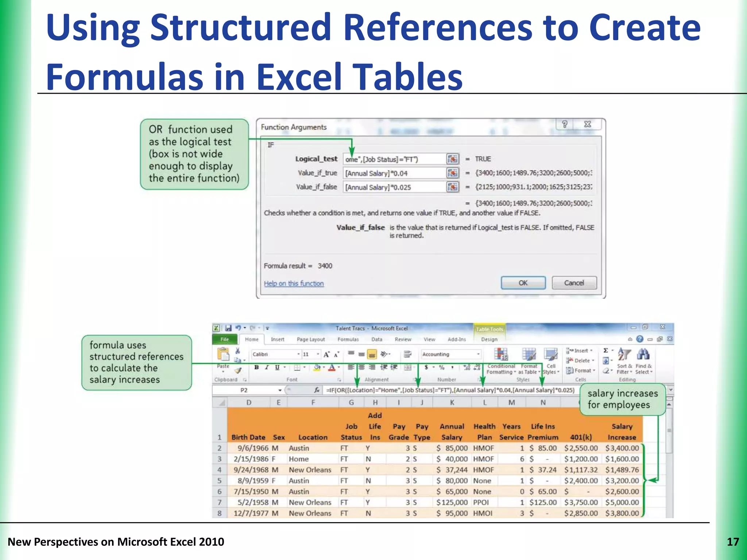Click inside the Logical_test input field
Viewport: 747px width, 560px height.
[x=394, y=159]
